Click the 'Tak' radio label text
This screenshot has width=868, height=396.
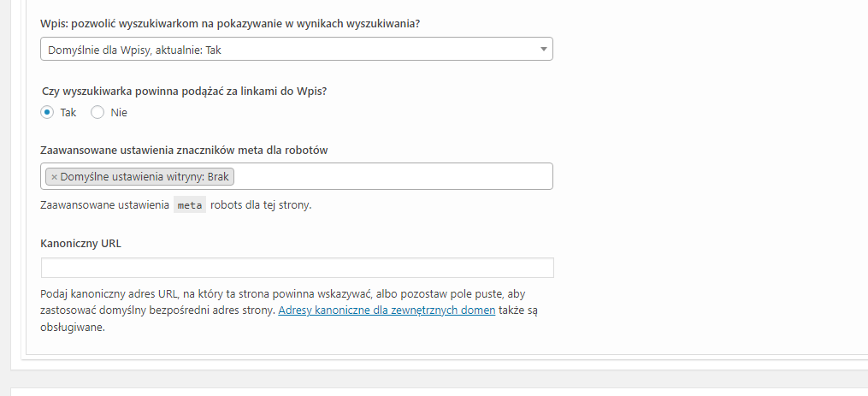point(68,112)
